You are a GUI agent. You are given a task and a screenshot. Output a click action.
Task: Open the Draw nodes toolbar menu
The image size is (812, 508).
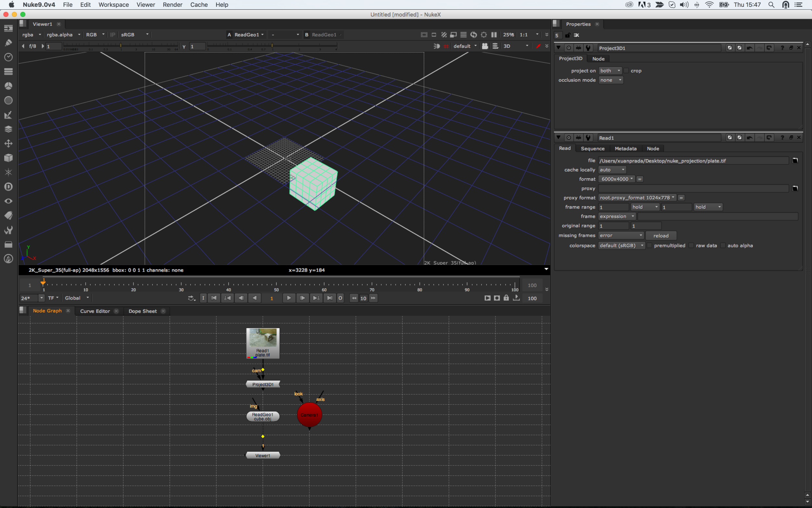tap(8, 43)
